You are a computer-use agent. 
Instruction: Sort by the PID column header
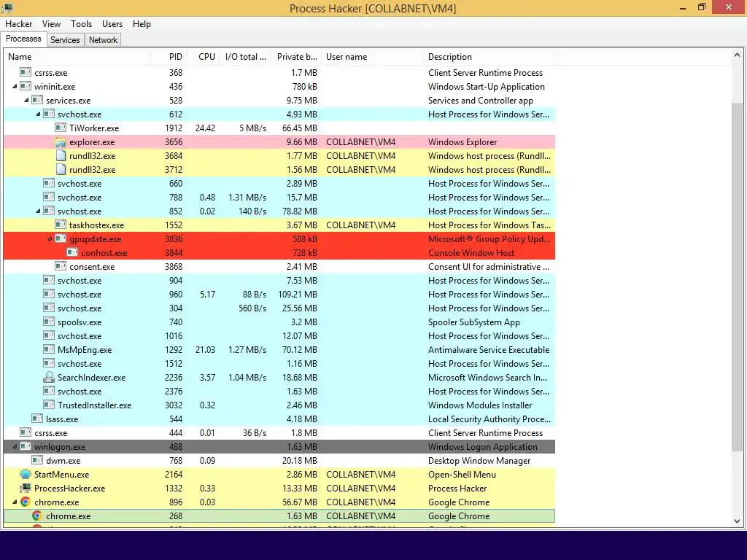[169, 57]
